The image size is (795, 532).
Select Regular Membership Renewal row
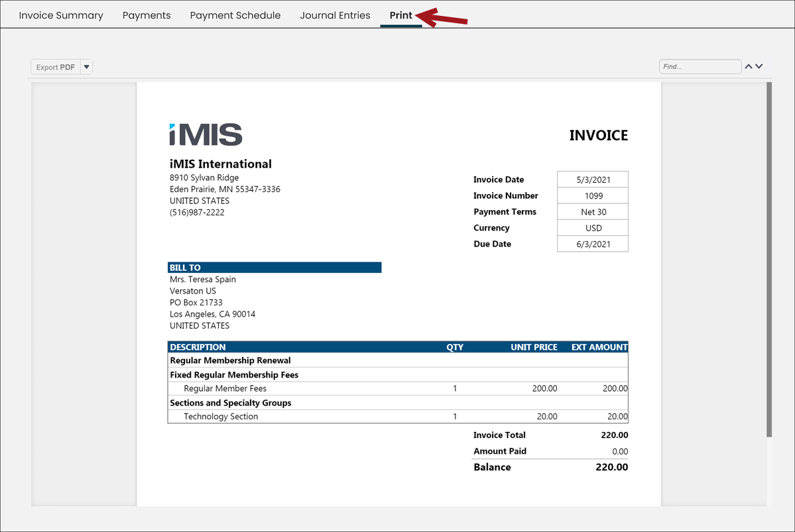coord(398,360)
